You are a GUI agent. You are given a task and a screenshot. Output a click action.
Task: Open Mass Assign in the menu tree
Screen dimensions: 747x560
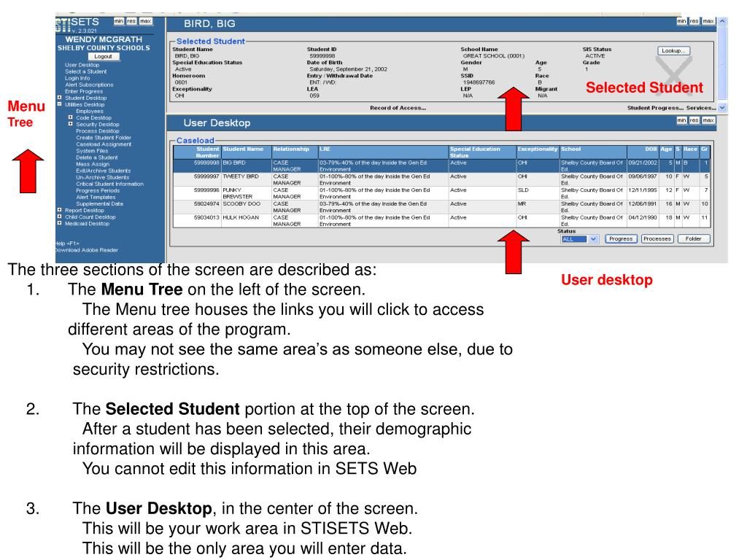coord(93,164)
